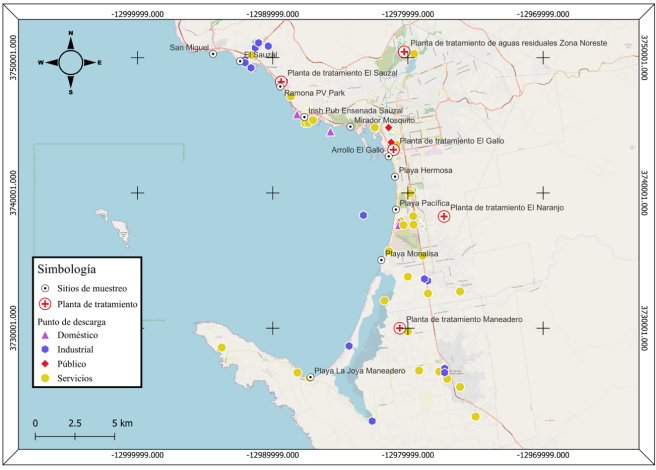Click the Simbología legend title

click(x=67, y=269)
